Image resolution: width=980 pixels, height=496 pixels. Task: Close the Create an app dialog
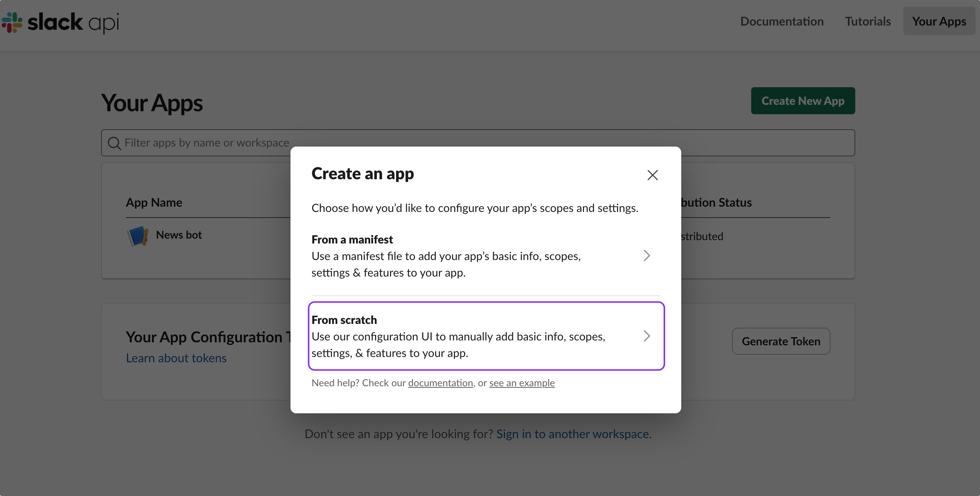652,175
